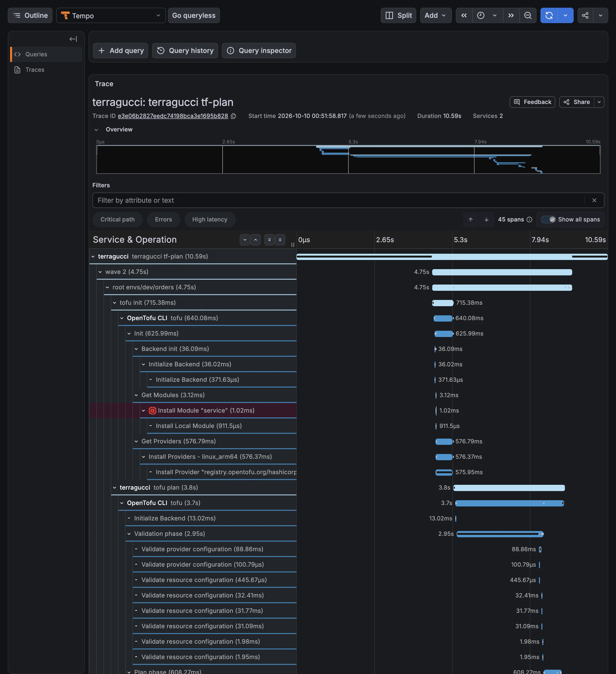Shift time range forward with double right arrows
Screen dimensions: 616x674
(511, 15)
